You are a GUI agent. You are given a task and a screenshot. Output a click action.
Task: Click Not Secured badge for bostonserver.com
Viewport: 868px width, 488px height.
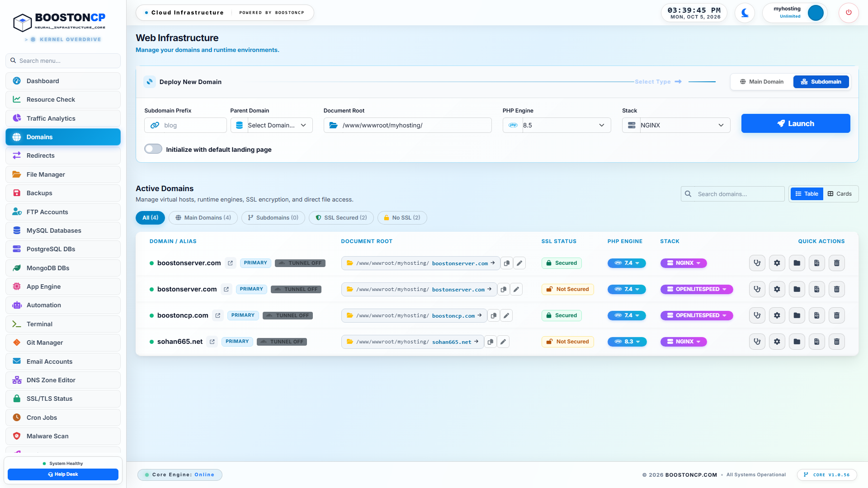568,289
